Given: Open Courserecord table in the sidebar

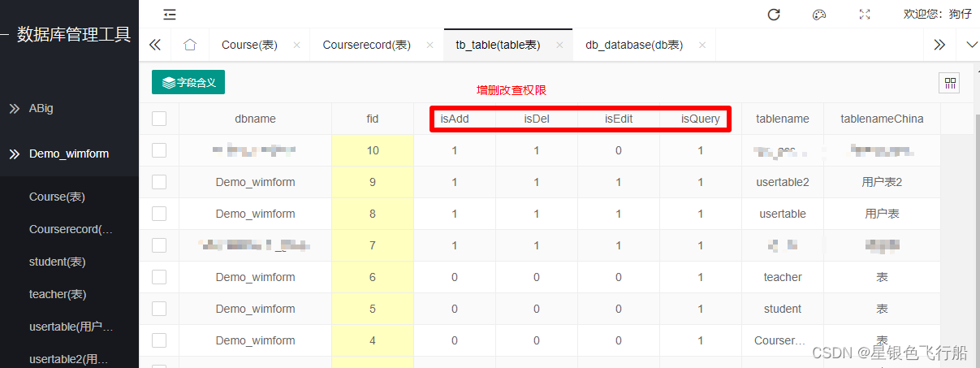Looking at the screenshot, I should (69, 229).
